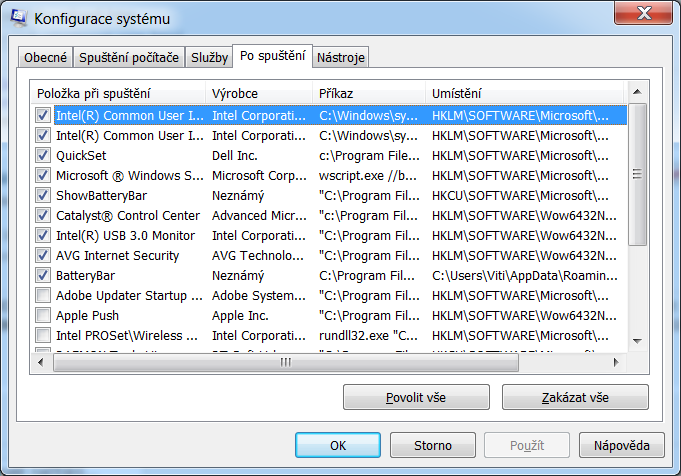Select AVG Internet Security row name
Viewport: 681px width, 476px height.
pos(118,255)
